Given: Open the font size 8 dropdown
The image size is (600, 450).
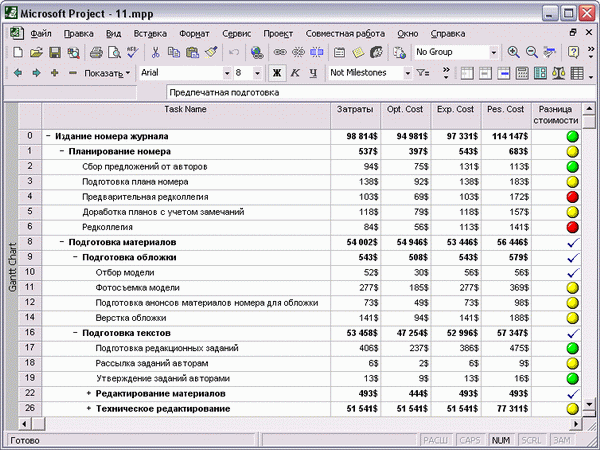Looking at the screenshot, I should point(257,73).
